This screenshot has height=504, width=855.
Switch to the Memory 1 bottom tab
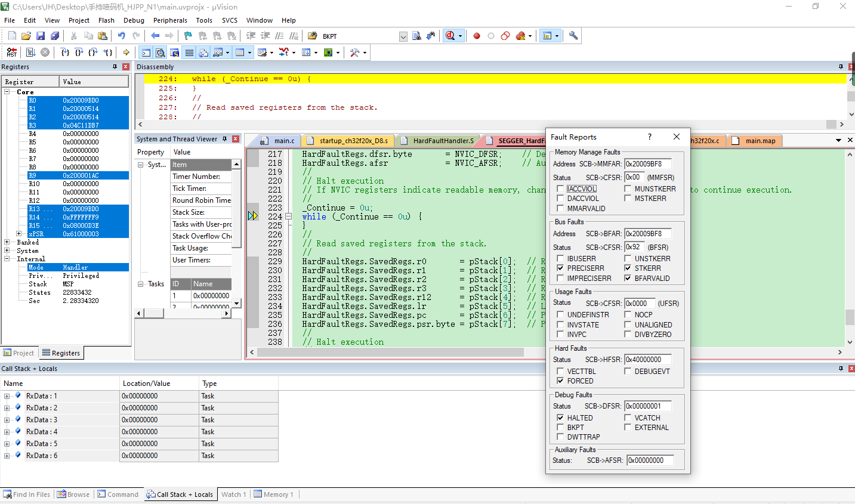coord(273,494)
